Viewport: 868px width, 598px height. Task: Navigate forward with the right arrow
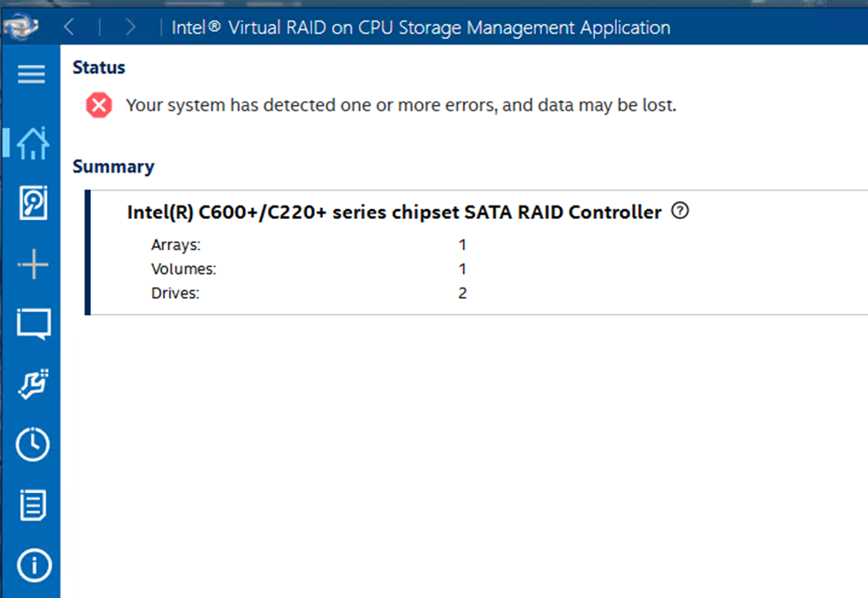(x=130, y=27)
